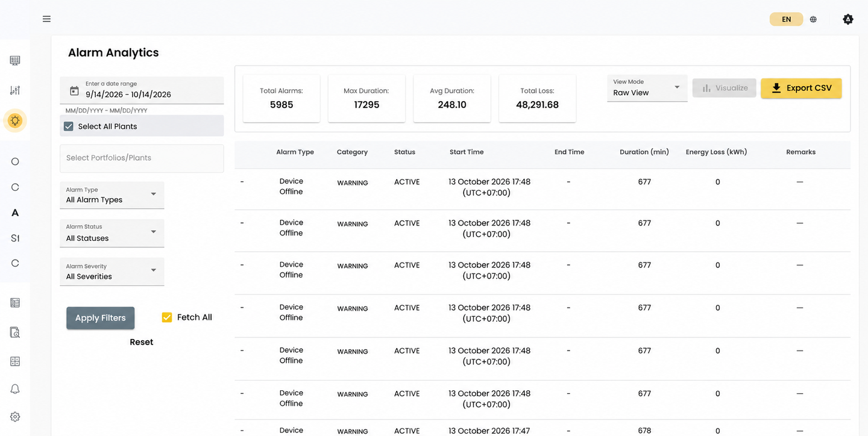Open the four-tile dashboard sidebar icon

pos(15,361)
